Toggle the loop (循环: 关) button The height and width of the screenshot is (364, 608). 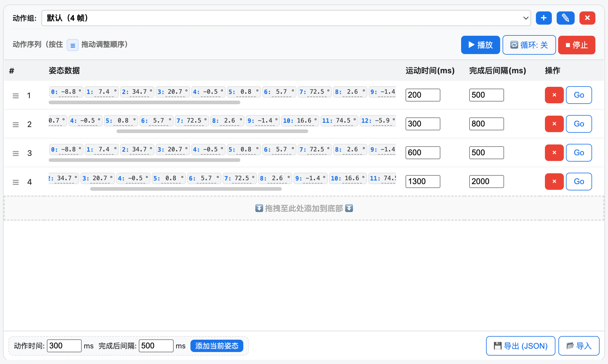[x=529, y=45]
